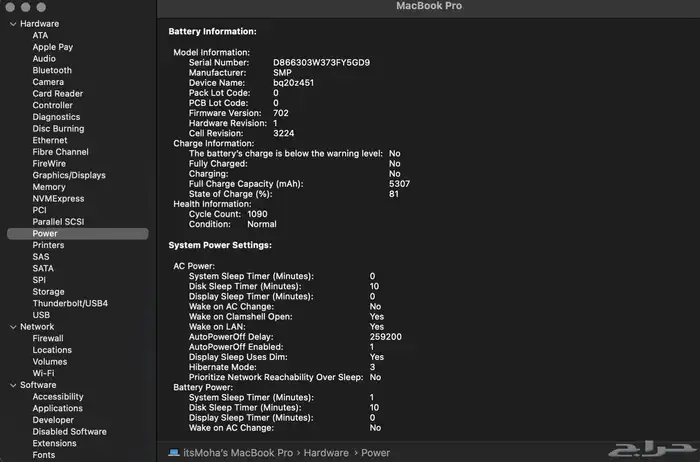Open Diagnostics in the sidebar
Image resolution: width=700 pixels, height=462 pixels.
[x=56, y=117]
